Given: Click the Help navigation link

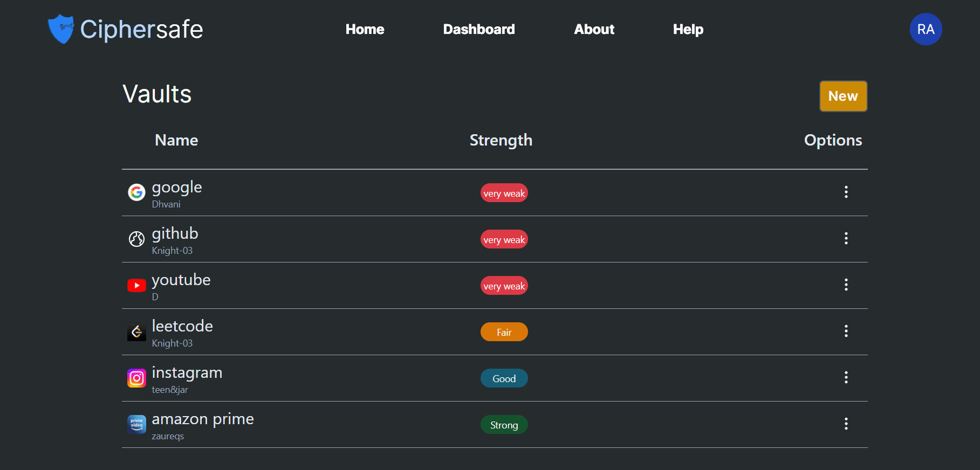Looking at the screenshot, I should (x=688, y=29).
